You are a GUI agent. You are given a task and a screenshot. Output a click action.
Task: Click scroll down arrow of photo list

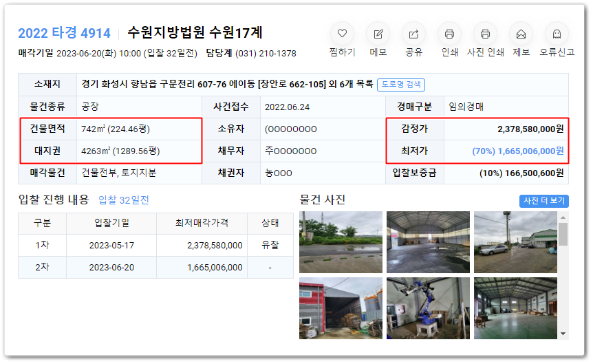click(563, 333)
